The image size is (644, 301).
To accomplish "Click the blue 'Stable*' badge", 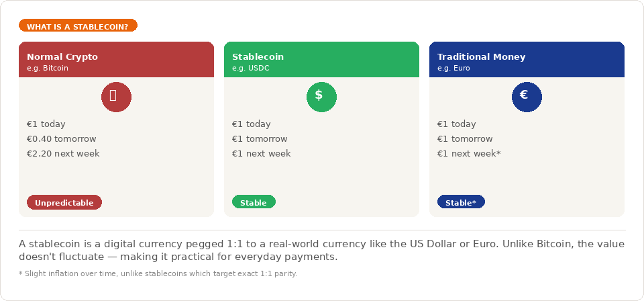I will click(x=461, y=202).
